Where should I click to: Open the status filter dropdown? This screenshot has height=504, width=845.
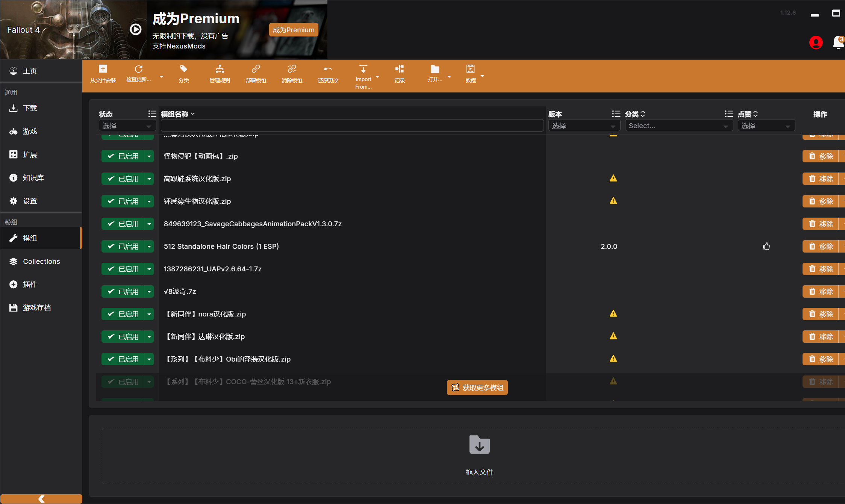127,126
